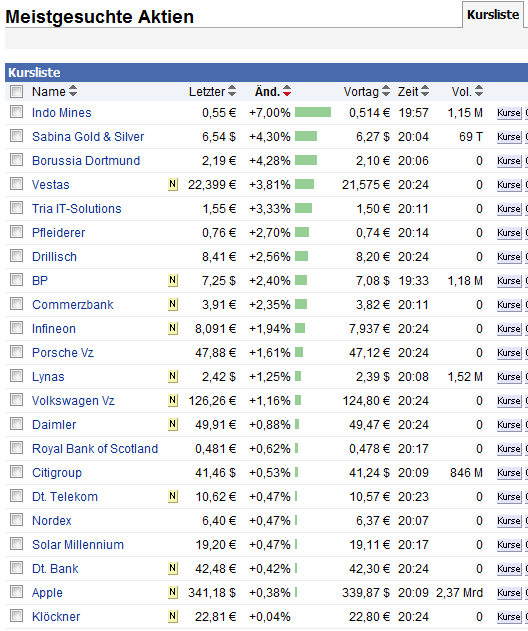Open the Klöckner stock link
The height and width of the screenshot is (631, 528).
[x=56, y=617]
